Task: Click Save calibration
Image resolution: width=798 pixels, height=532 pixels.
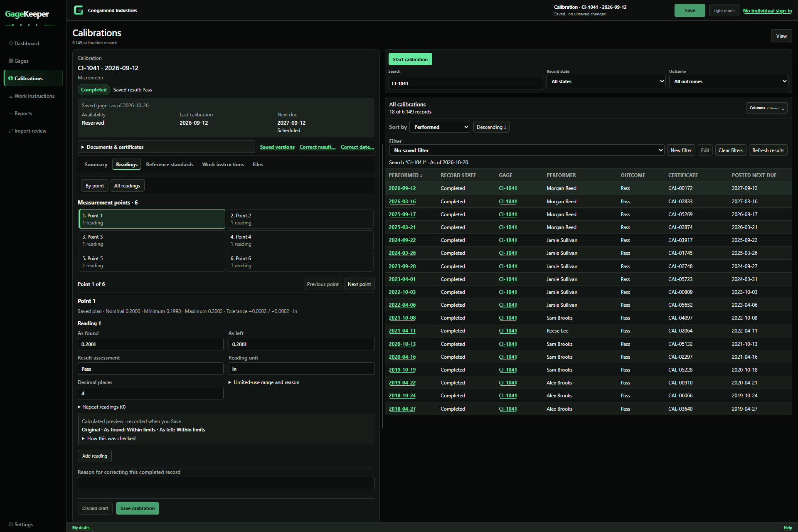Action: coord(138,508)
